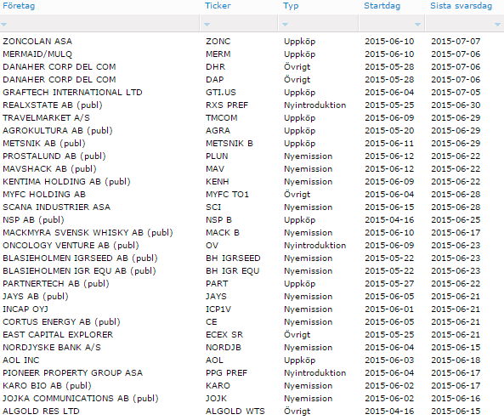This screenshot has width=504, height=420.
Task: Click Uppköp type in AOL INC row
Action: [x=299, y=360]
